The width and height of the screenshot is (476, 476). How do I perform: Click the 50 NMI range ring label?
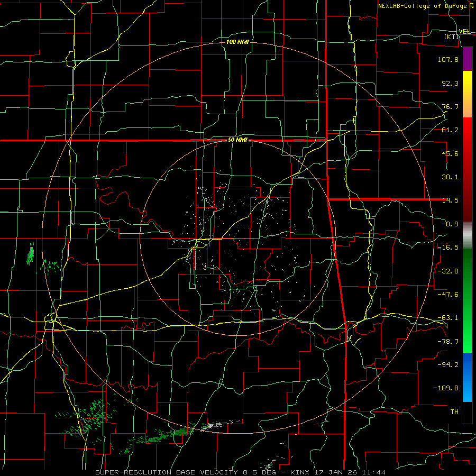point(237,140)
